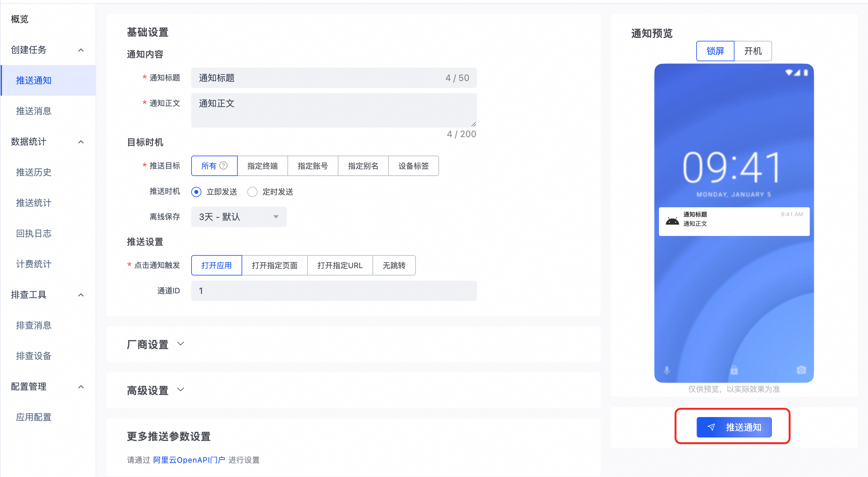Click the 通知正文 text area
Viewport: 868px width, 477px height.
pyautogui.click(x=334, y=110)
